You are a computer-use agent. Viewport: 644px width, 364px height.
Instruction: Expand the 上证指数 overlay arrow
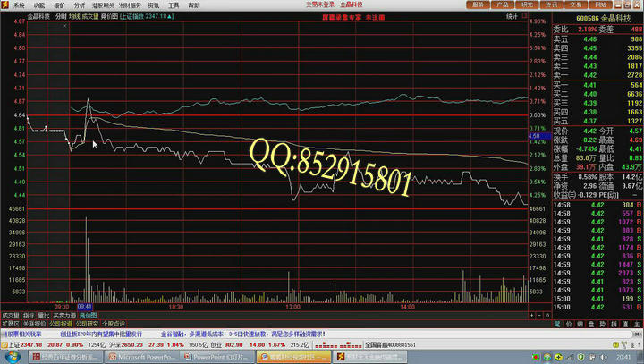(x=171, y=16)
